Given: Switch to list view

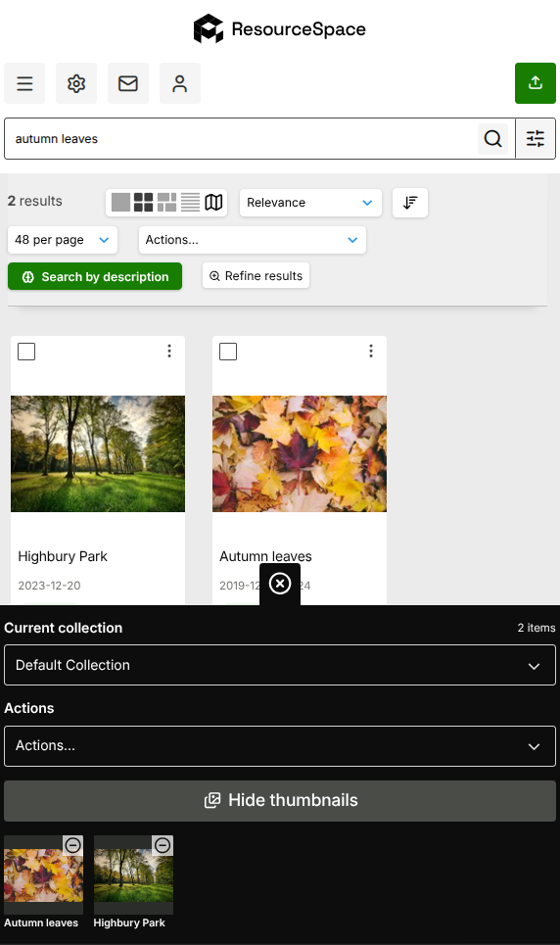Looking at the screenshot, I should [x=190, y=203].
